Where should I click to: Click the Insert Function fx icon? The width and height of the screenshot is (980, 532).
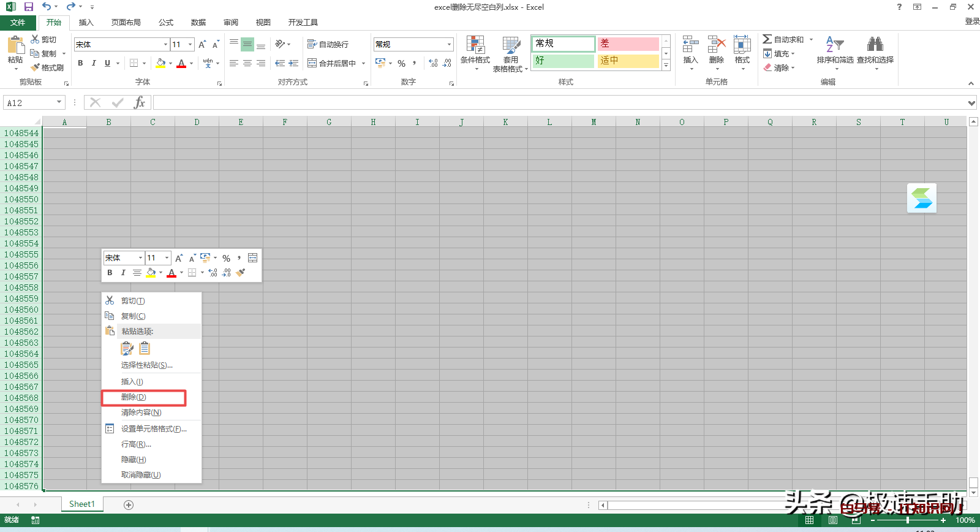139,102
